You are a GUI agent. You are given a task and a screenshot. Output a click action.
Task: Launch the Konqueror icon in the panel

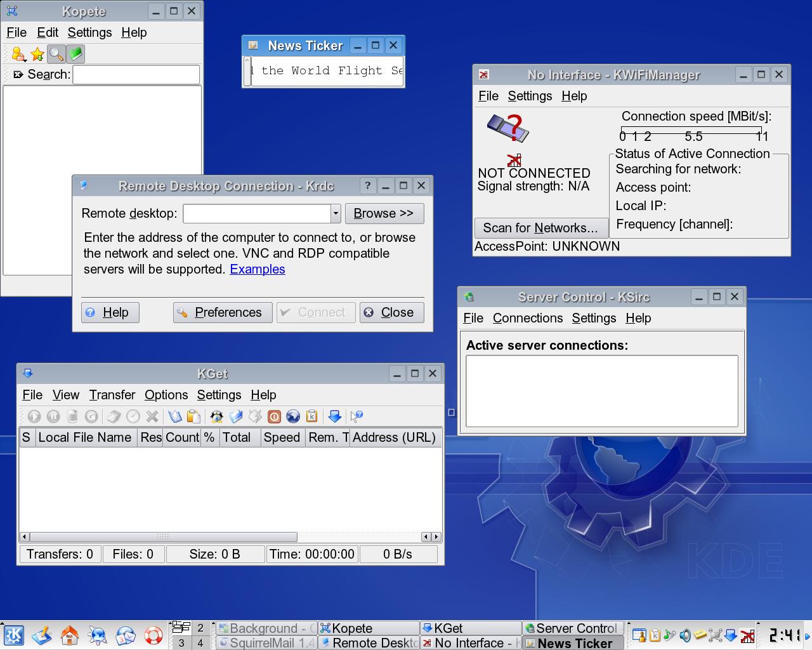click(97, 635)
